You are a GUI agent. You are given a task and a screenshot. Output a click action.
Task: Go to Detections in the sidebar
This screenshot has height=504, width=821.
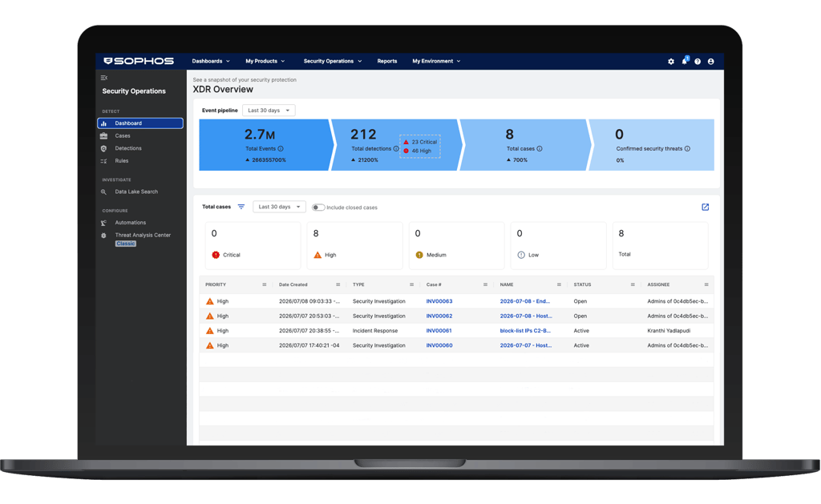(x=128, y=148)
